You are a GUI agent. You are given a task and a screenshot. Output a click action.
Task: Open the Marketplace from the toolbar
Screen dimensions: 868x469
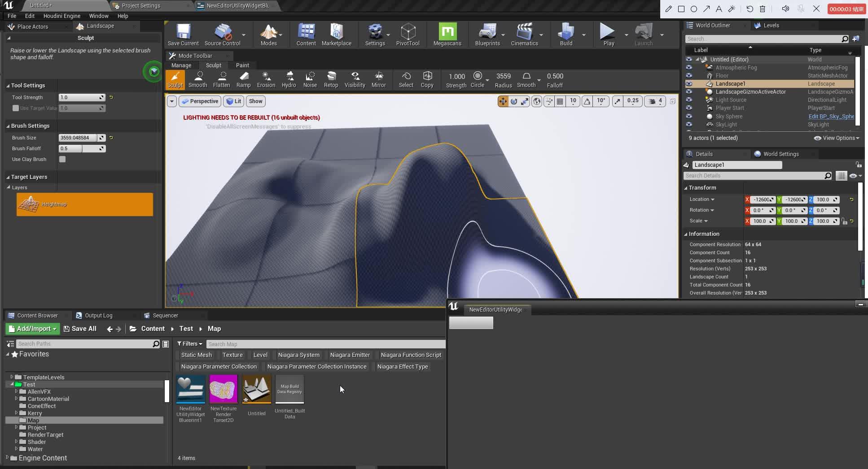[337, 35]
